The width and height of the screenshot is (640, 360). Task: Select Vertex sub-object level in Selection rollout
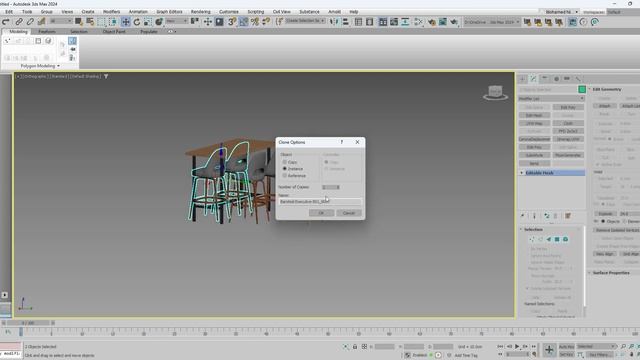pyautogui.click(x=531, y=239)
